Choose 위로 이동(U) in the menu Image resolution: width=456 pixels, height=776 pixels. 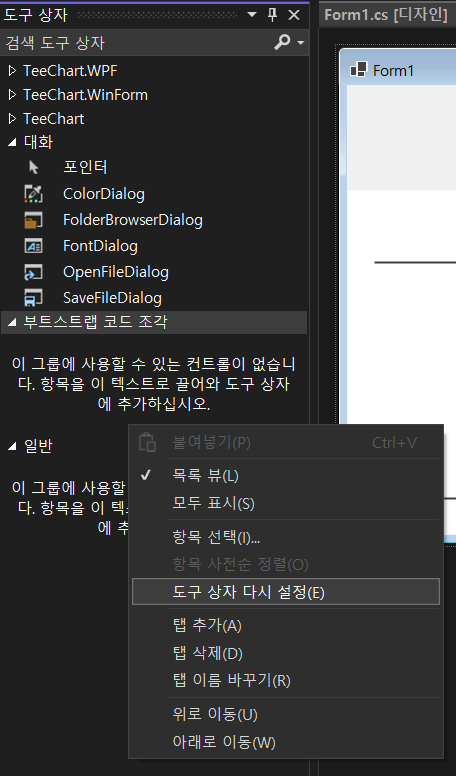tap(286, 714)
